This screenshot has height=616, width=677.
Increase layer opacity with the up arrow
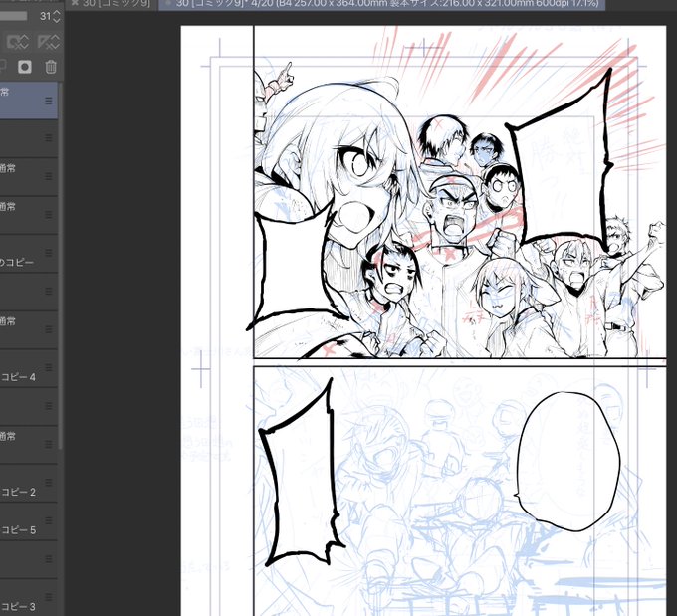57,13
